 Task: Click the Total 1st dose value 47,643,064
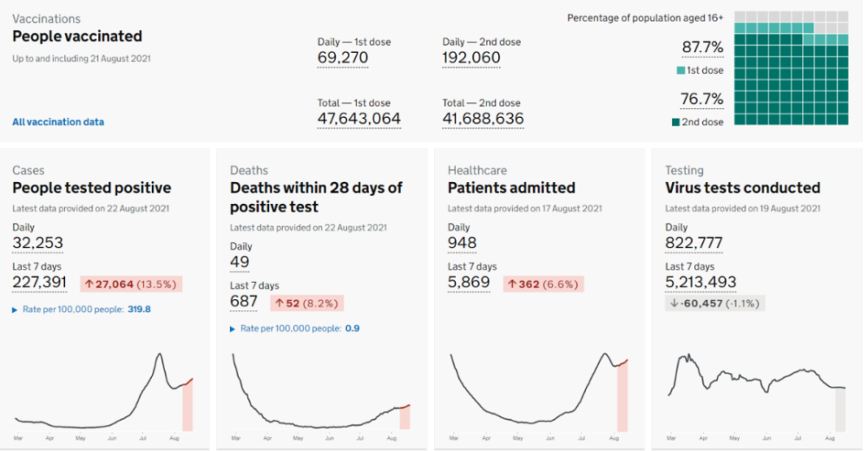click(x=358, y=119)
